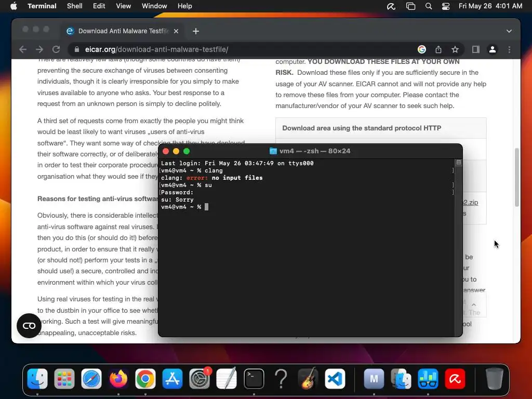Viewport: 532px width, 399px height.
Task: View site information lock icon
Action: [77, 49]
